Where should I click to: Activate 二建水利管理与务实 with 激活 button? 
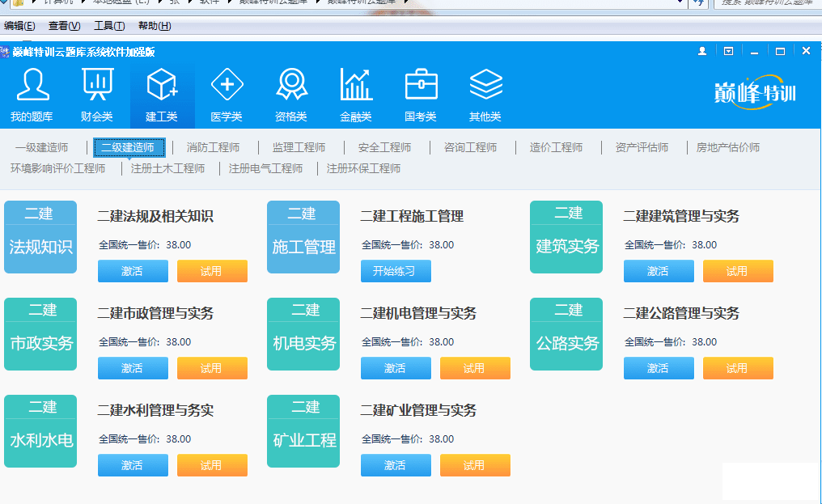click(x=133, y=465)
